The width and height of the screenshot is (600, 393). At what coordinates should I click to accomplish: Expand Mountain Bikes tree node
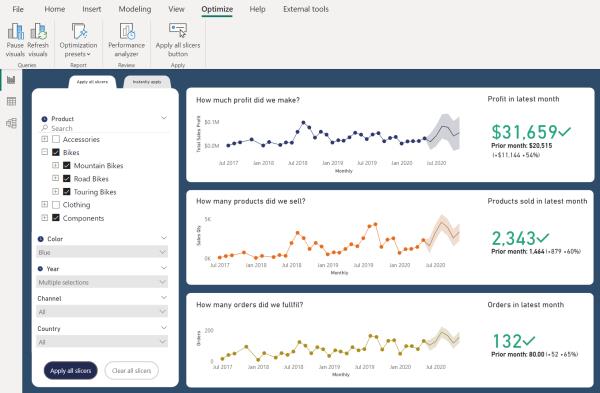tap(55, 165)
